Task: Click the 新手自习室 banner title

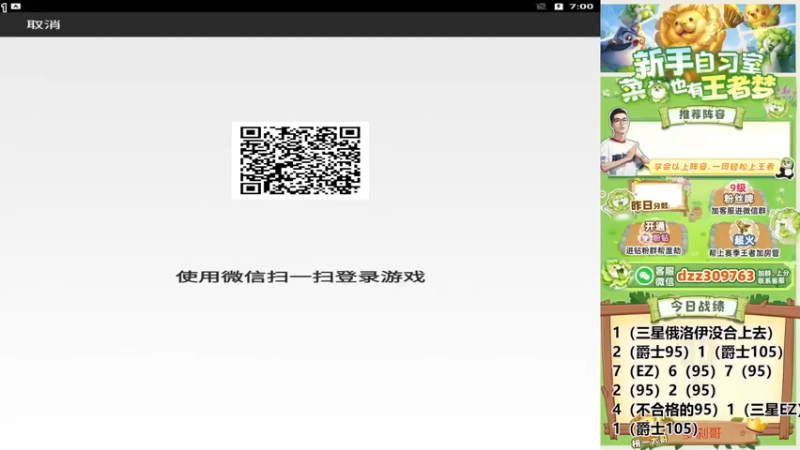Action: pyautogui.click(x=698, y=61)
